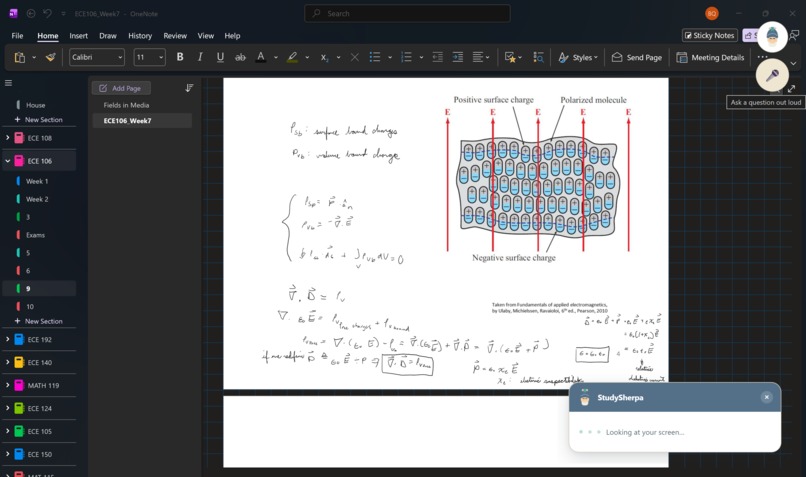Toggle bold formatting
The width and height of the screenshot is (806, 477).
180,57
